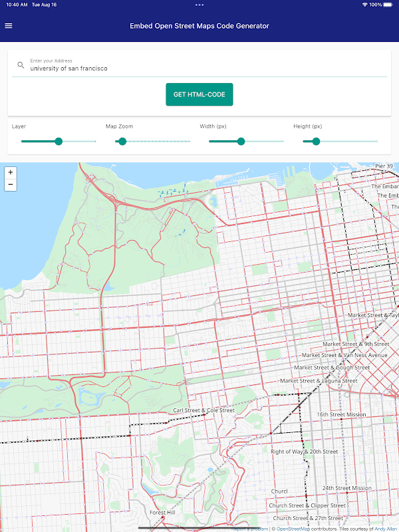
Task: Open the hamburger navigation menu
Action: (9, 26)
